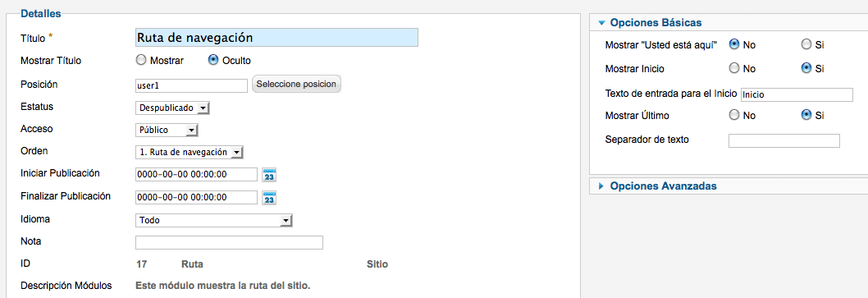
Task: Open the Estatus dropdown showing Despublicado
Action: coord(173,108)
